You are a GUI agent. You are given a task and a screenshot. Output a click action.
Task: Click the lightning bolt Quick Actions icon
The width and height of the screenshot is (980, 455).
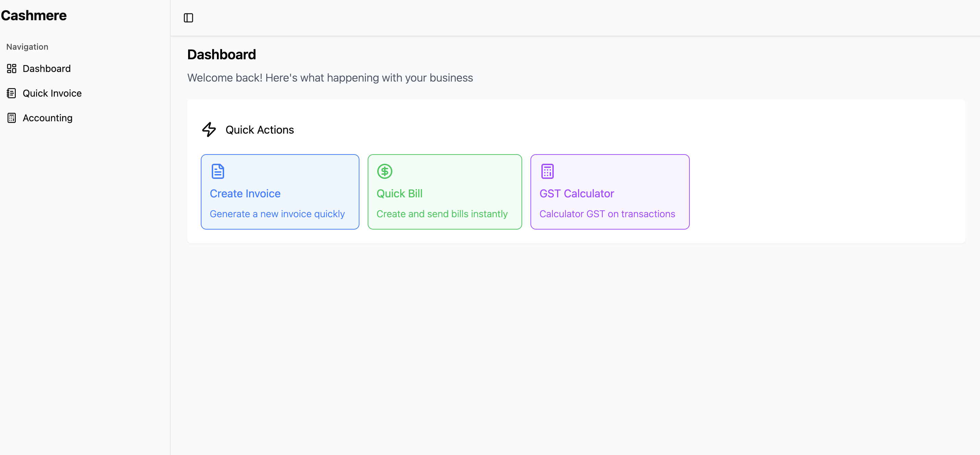coord(209,130)
